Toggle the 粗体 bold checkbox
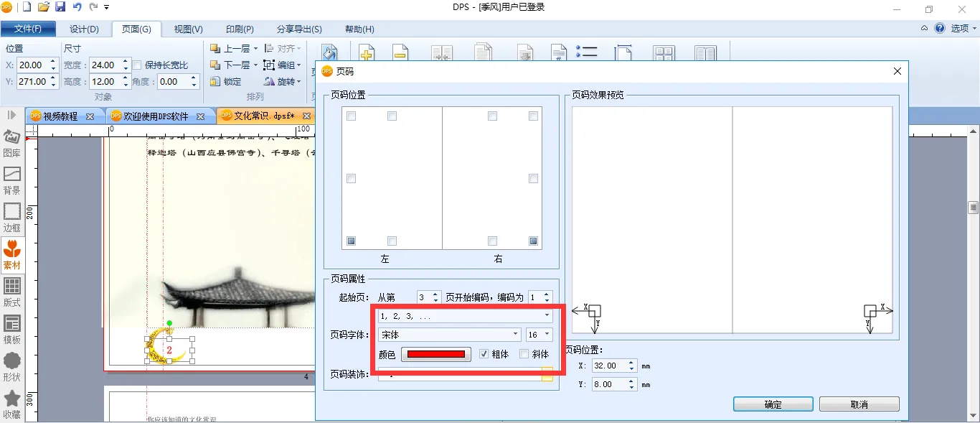This screenshot has height=423, width=980. click(484, 354)
